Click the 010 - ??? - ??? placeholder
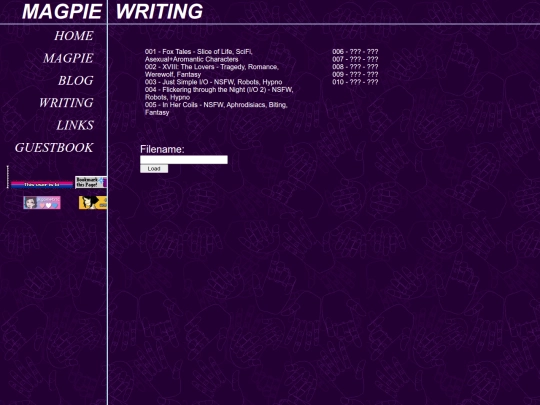540x405 pixels. (x=355, y=82)
